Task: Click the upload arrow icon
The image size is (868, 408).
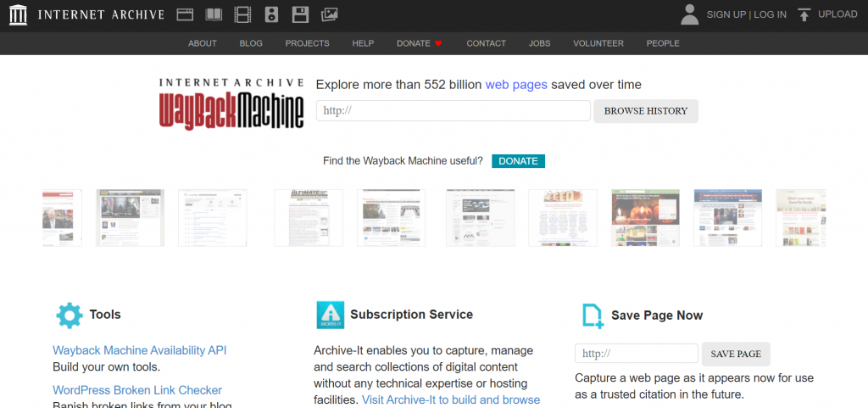Action: (804, 14)
